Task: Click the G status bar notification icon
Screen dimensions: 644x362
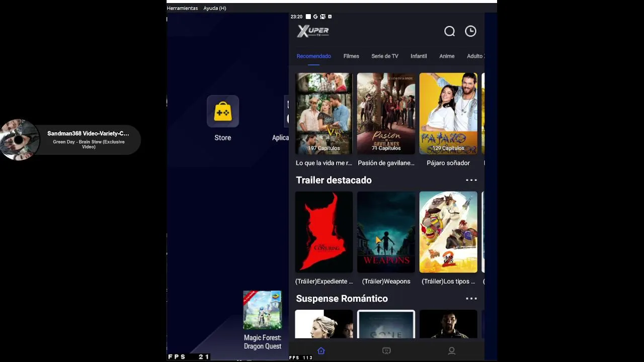Action: tap(315, 17)
